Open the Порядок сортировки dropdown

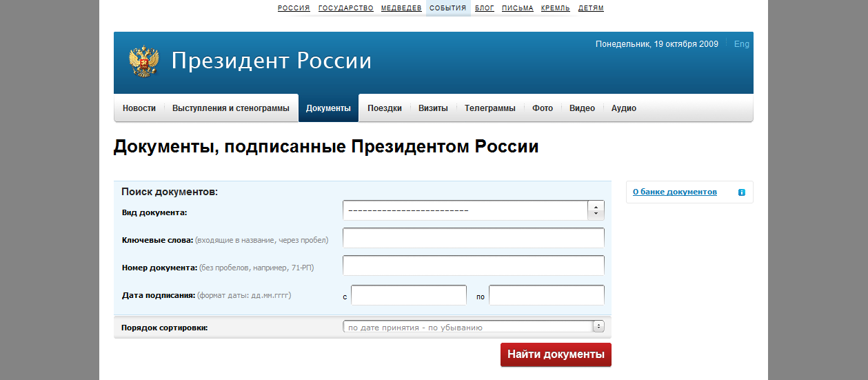[x=473, y=327]
